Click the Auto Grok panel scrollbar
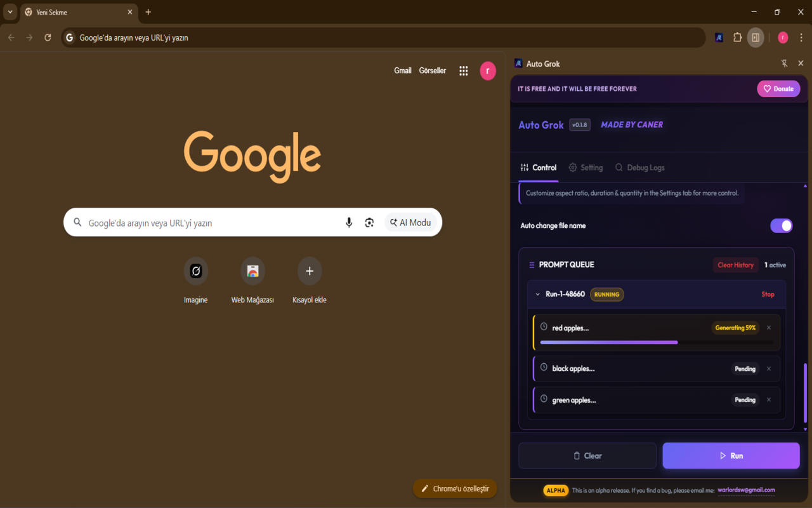Viewport: 812px width, 508px height. coord(806,393)
